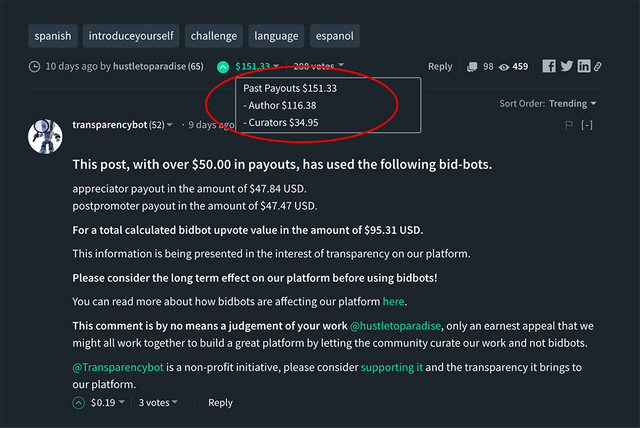Viewport: 640px width, 428px height.
Task: Open the @hustletoparadise mention link
Action: pyautogui.click(x=396, y=326)
